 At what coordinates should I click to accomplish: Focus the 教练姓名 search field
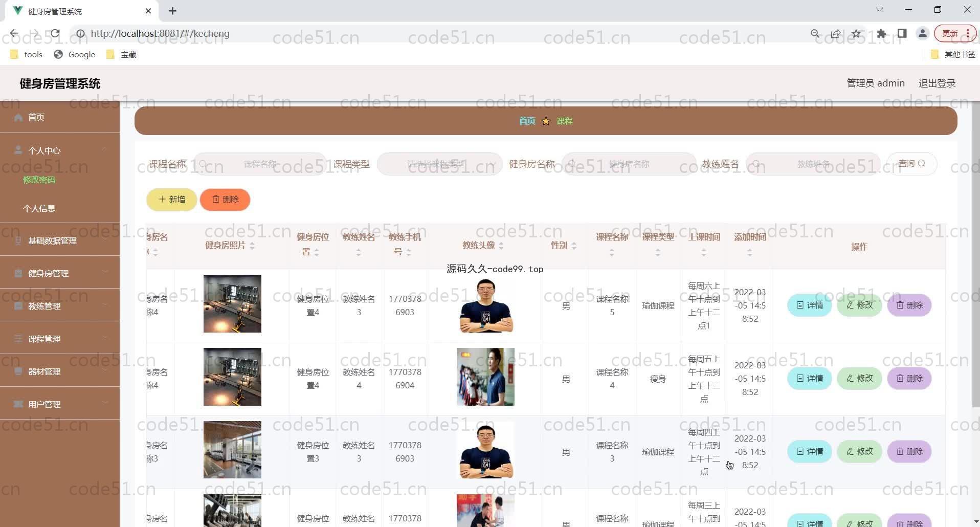[813, 164]
